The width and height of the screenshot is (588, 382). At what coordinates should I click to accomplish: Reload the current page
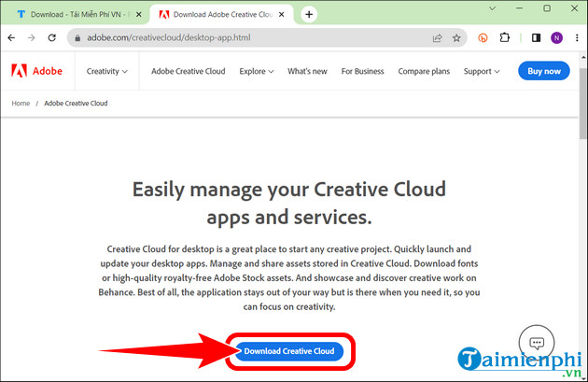tap(51, 37)
